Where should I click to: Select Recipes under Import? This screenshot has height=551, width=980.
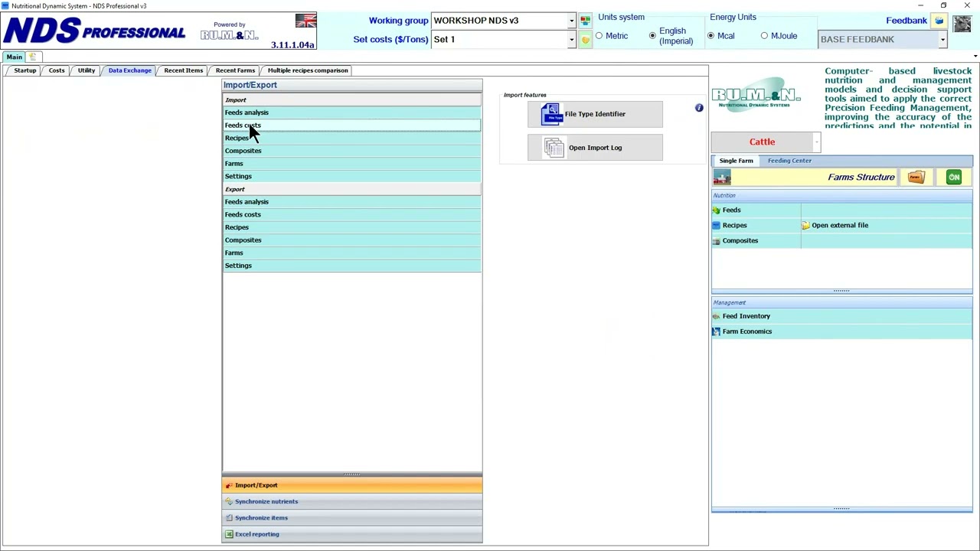coord(352,139)
